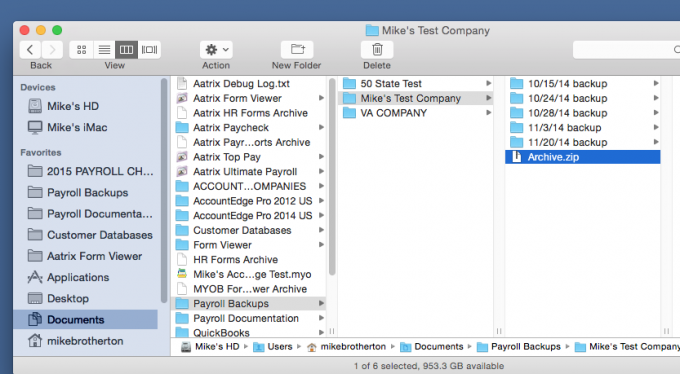
Task: Click Documents in path bar
Action: (432, 347)
